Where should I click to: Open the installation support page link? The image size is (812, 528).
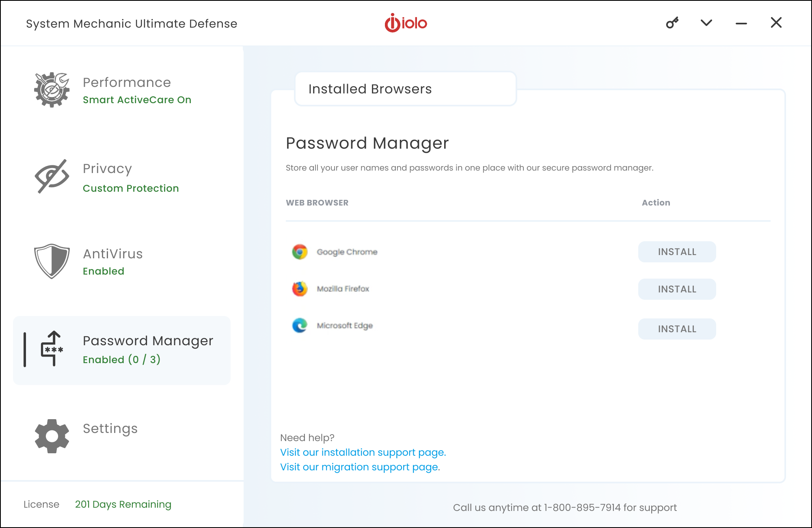pyautogui.click(x=363, y=452)
